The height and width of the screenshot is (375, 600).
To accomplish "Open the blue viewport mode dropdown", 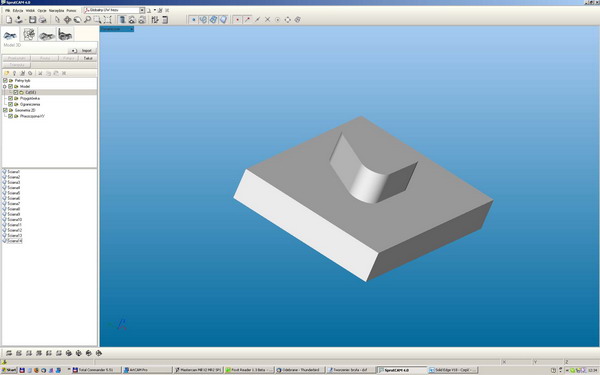I will coord(117,29).
